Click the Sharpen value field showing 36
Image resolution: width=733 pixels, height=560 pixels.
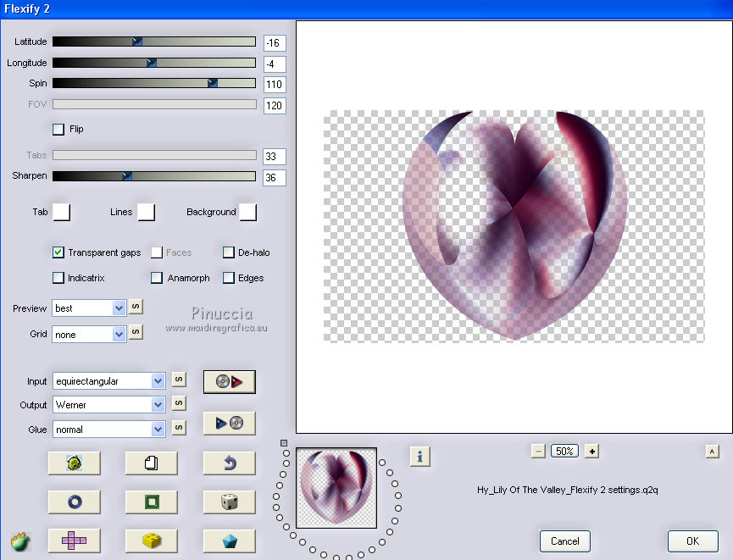point(275,178)
